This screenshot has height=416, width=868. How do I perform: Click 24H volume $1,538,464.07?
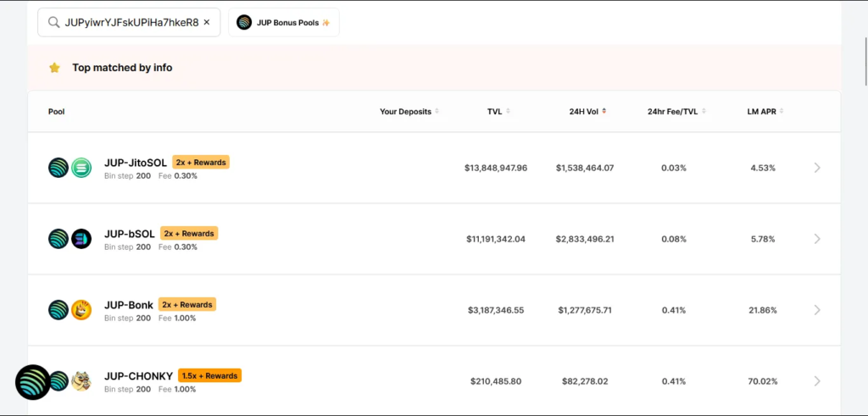click(585, 168)
